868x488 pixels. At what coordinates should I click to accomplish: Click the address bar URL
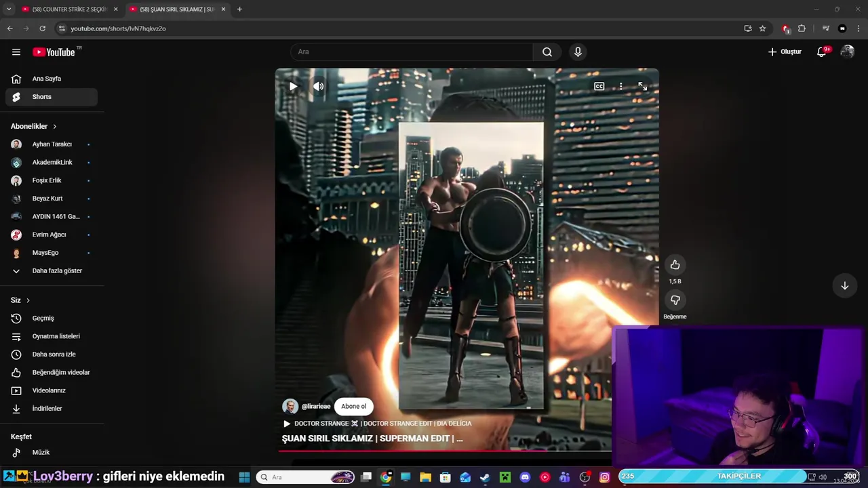click(x=118, y=28)
